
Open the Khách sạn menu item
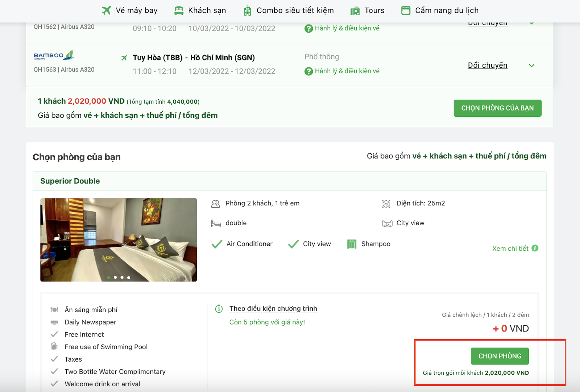(x=200, y=11)
